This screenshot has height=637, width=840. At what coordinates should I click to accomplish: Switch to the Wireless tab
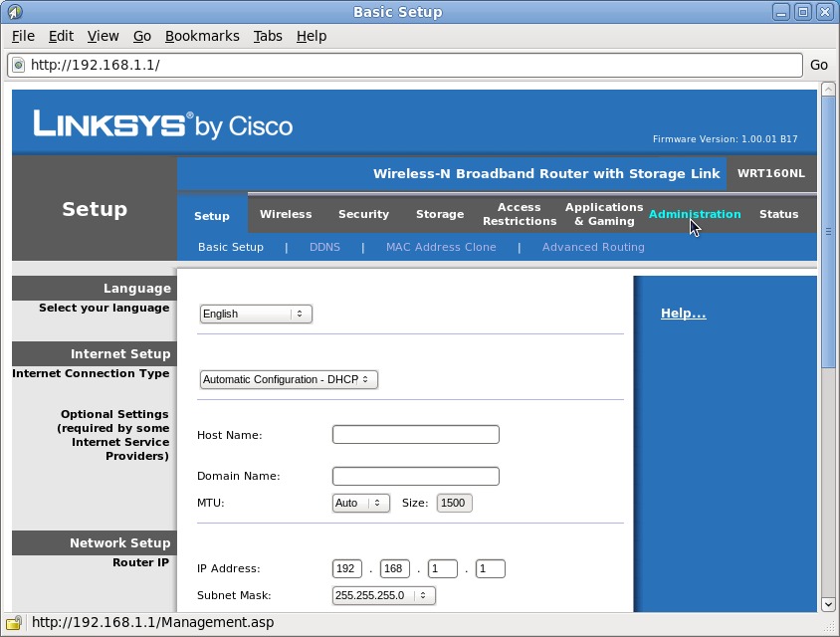(x=286, y=214)
